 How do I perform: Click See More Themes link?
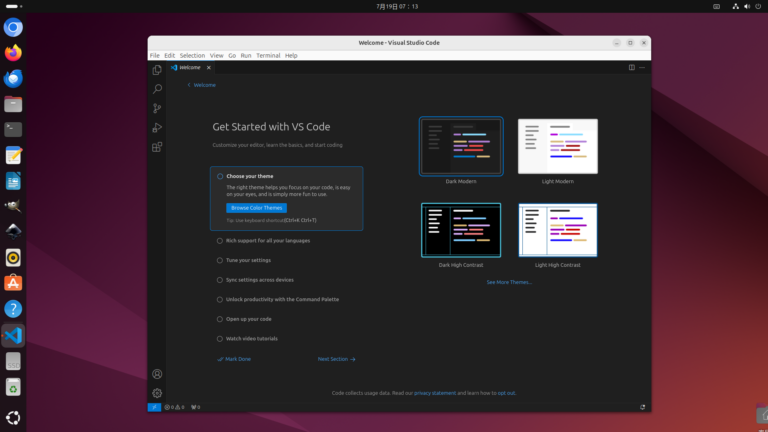click(509, 282)
